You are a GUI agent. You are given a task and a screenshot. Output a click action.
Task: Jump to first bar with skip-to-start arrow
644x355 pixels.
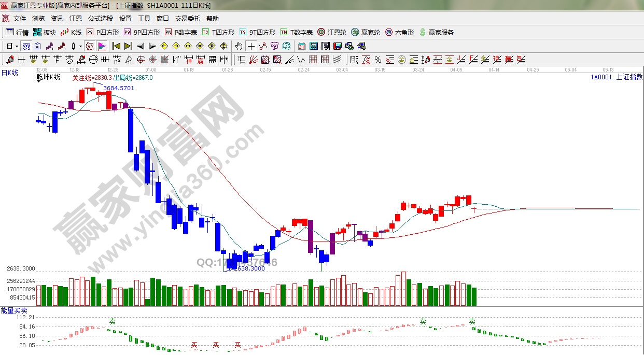tap(117, 46)
